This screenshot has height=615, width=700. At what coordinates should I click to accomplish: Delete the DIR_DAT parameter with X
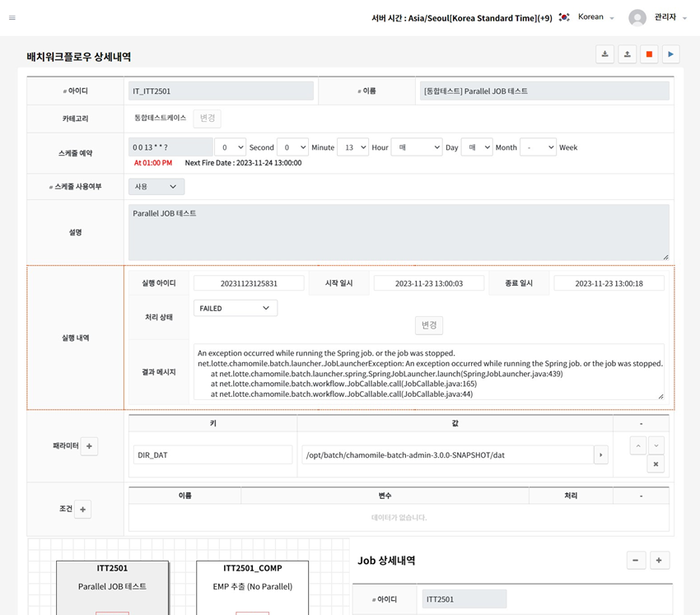tap(656, 464)
